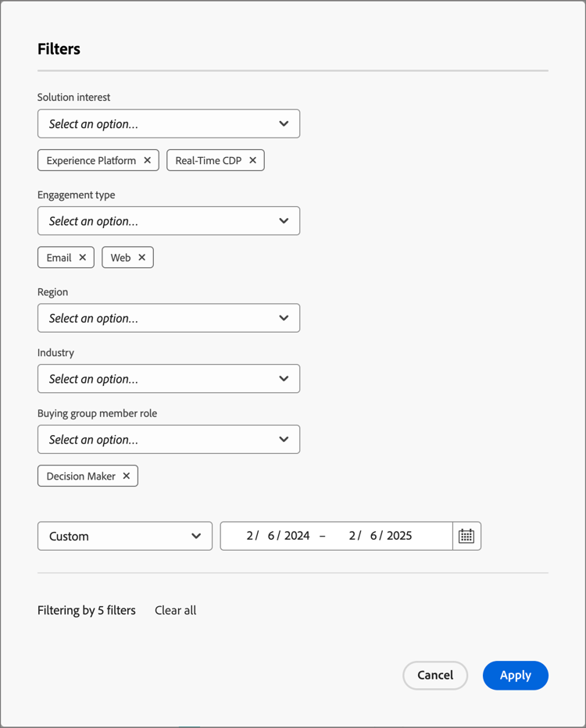Open the Custom date range dropdown
This screenshot has width=586, height=728.
point(125,536)
